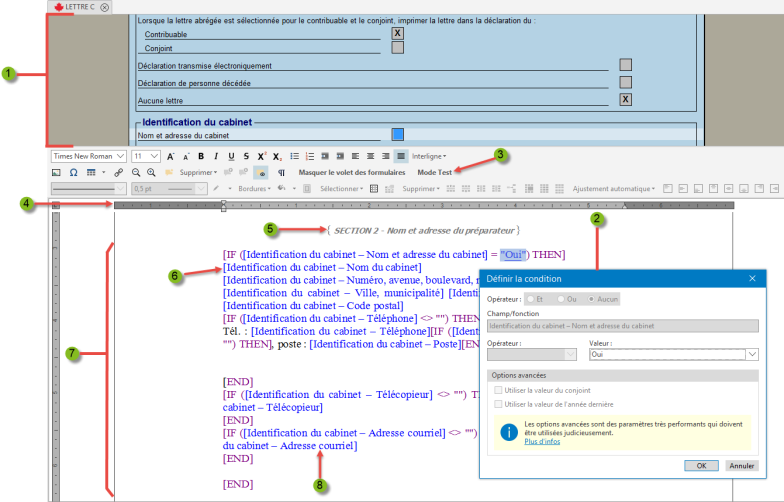Toggle the Aucune lettre checkbox

pyautogui.click(x=626, y=99)
